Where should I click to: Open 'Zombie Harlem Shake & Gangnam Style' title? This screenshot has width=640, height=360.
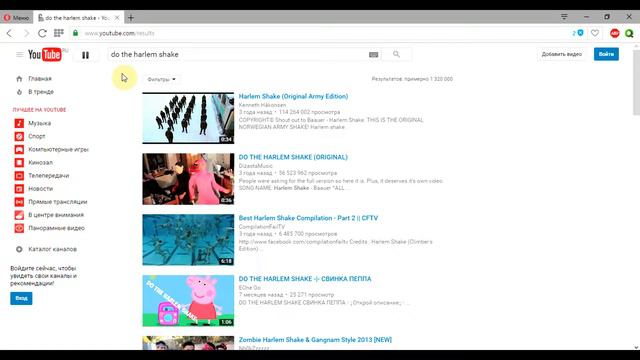coord(315,340)
